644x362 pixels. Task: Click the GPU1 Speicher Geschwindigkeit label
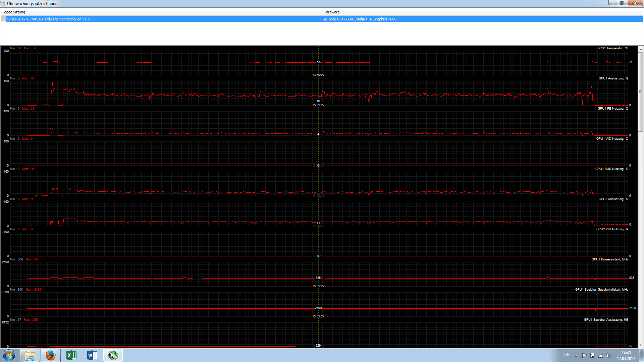[602, 290]
